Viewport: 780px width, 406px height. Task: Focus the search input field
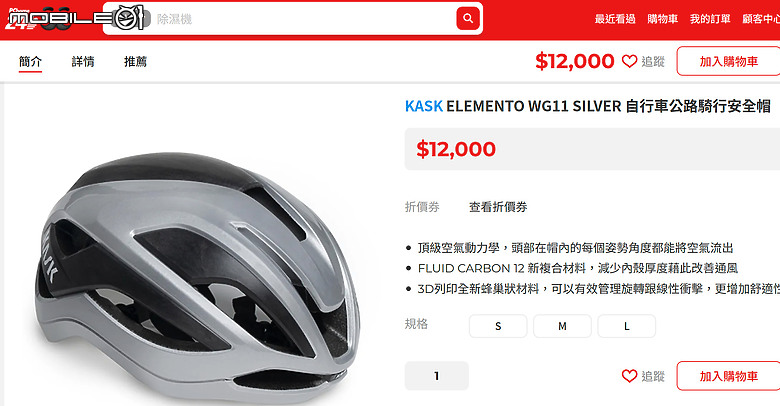tap(303, 19)
